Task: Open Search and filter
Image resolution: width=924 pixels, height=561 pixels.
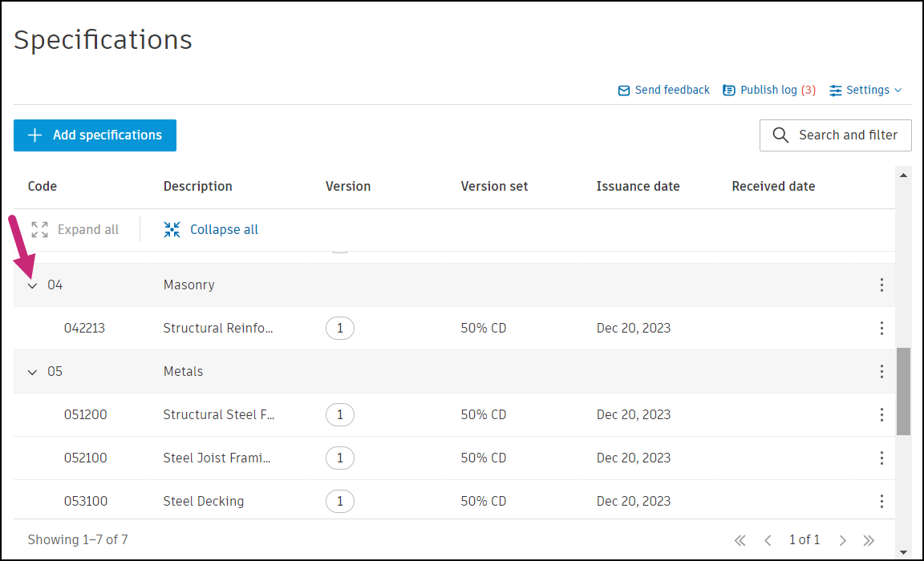Action: click(x=835, y=135)
